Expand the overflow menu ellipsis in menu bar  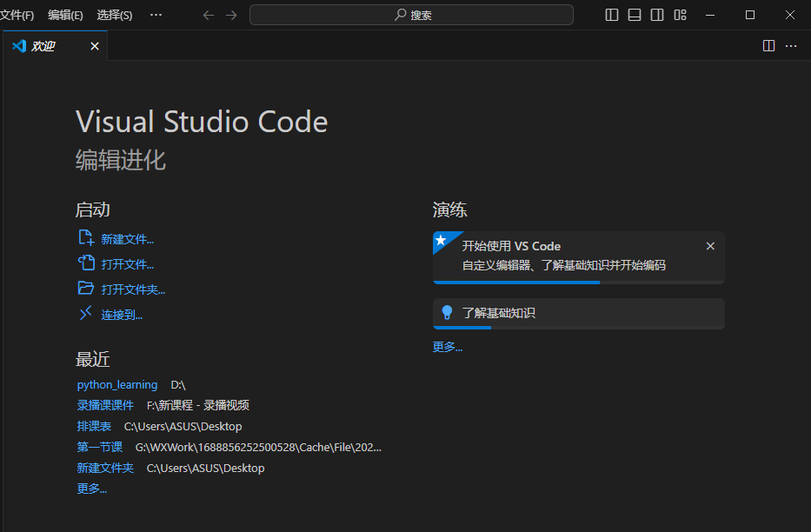point(156,15)
